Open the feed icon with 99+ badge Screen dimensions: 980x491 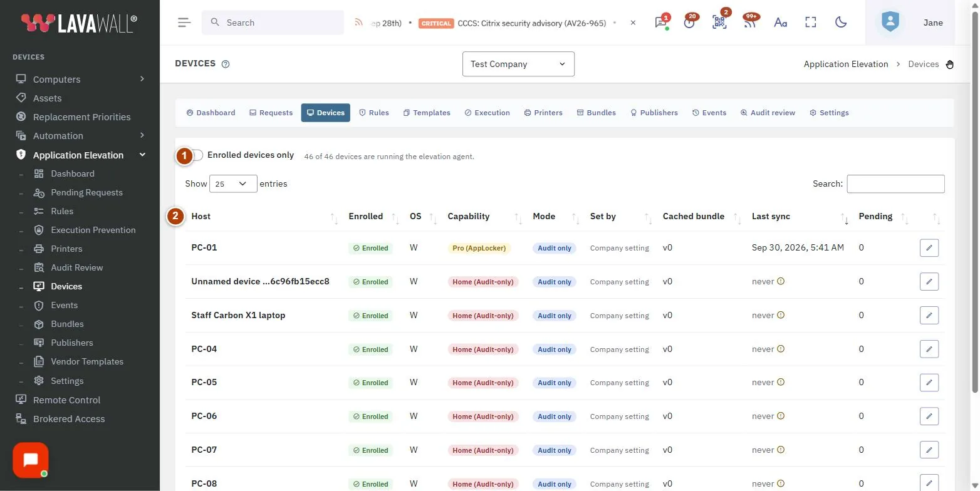click(749, 23)
